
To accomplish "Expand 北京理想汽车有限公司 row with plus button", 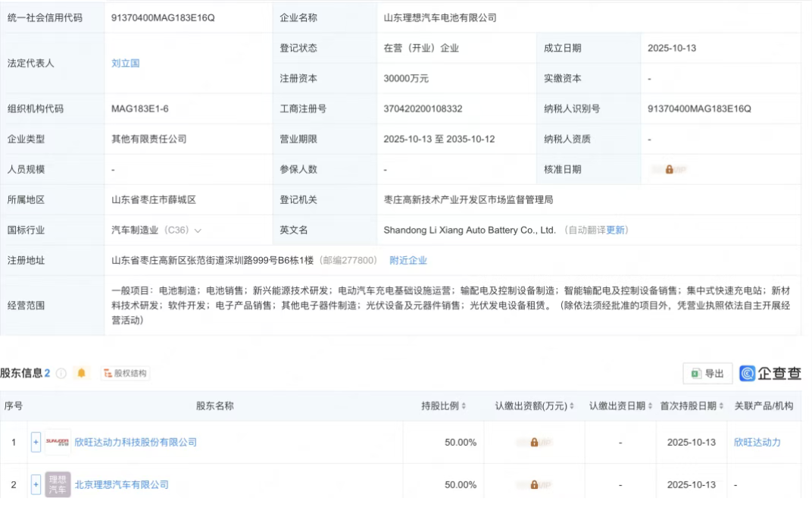I will [36, 484].
